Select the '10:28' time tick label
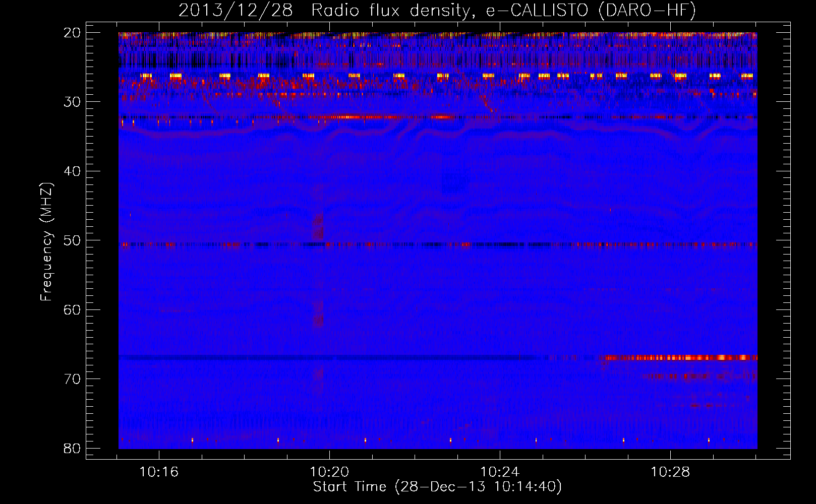Viewport: 816px width, 504px height. coord(670,472)
